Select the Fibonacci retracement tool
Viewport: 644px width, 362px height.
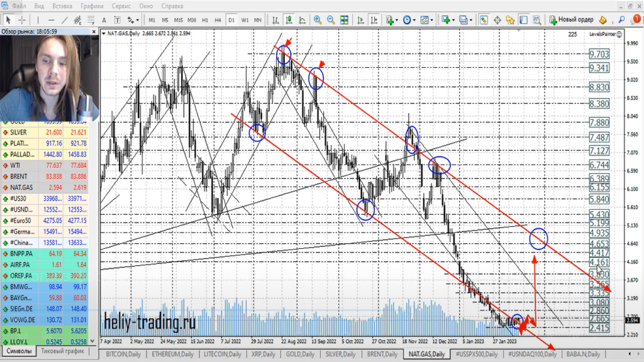click(x=92, y=20)
